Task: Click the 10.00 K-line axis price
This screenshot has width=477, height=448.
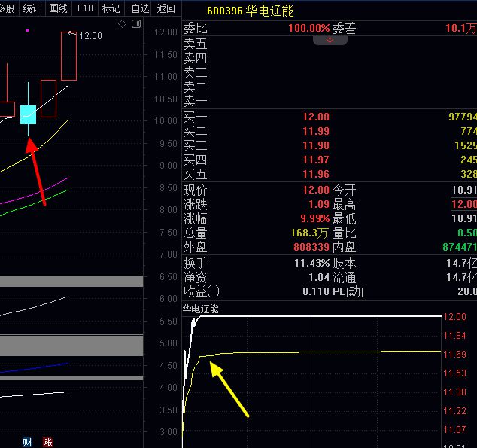Action: tap(166, 121)
